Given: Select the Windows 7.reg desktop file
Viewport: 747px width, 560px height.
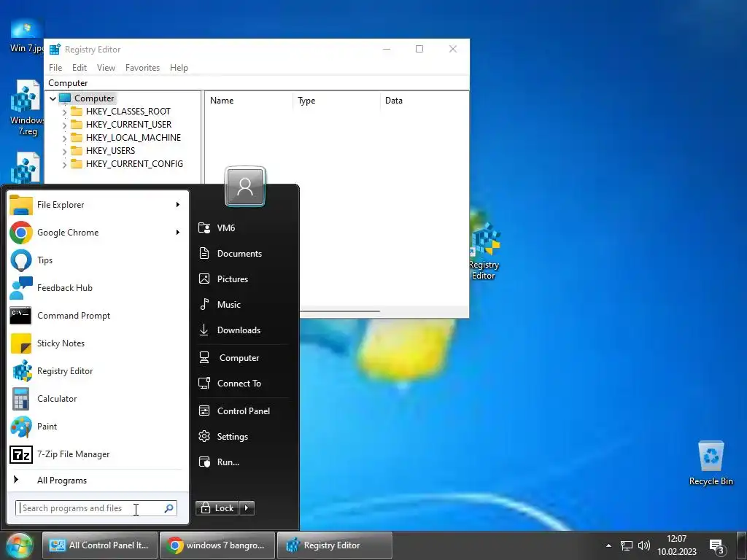Looking at the screenshot, I should (x=26, y=108).
